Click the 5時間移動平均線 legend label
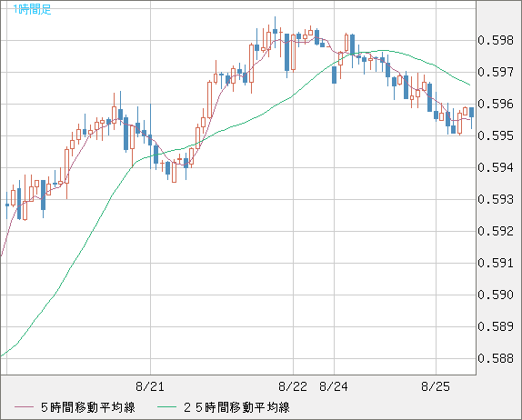This screenshot has width=522, height=420. pyautogui.click(x=88, y=407)
